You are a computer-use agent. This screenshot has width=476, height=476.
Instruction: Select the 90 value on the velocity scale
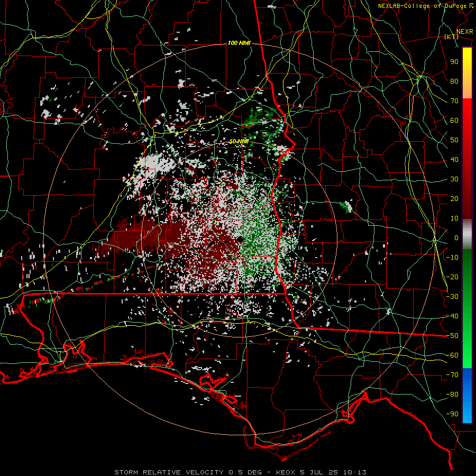point(454,62)
